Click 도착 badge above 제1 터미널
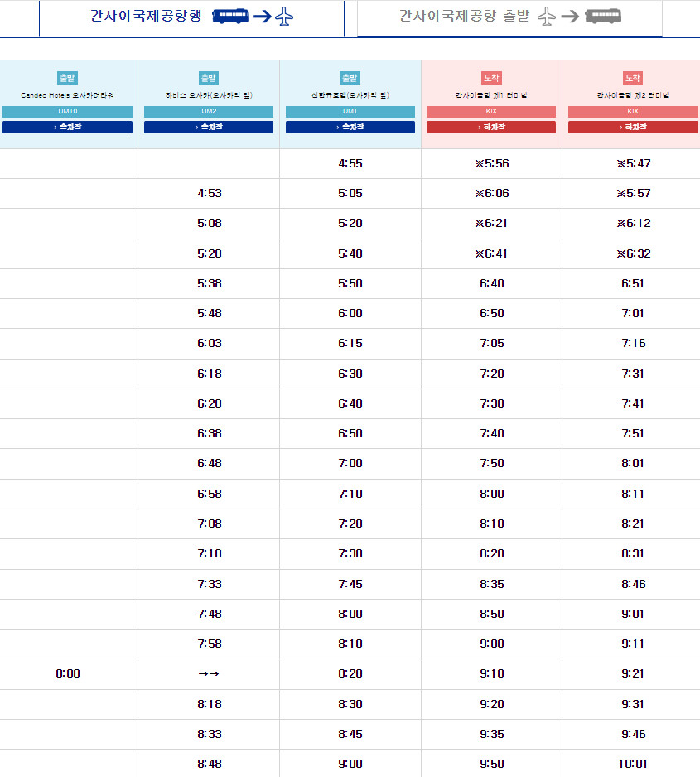Viewport: 700px width, 777px height. 491,78
